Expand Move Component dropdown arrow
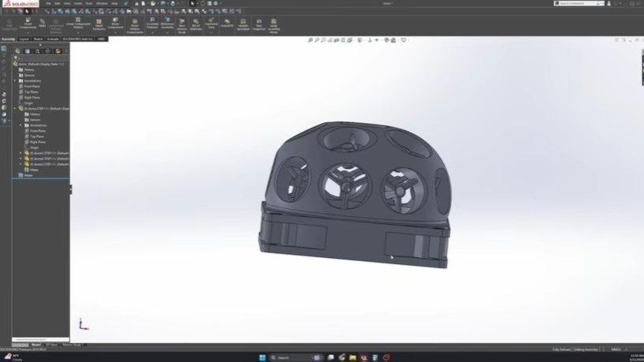This screenshot has height=362, width=644. (115, 32)
